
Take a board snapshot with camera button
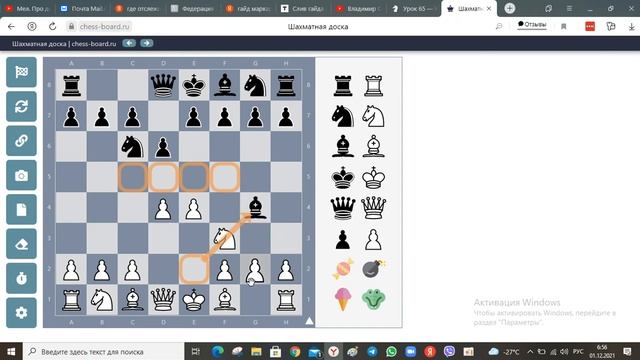[x=21, y=175]
